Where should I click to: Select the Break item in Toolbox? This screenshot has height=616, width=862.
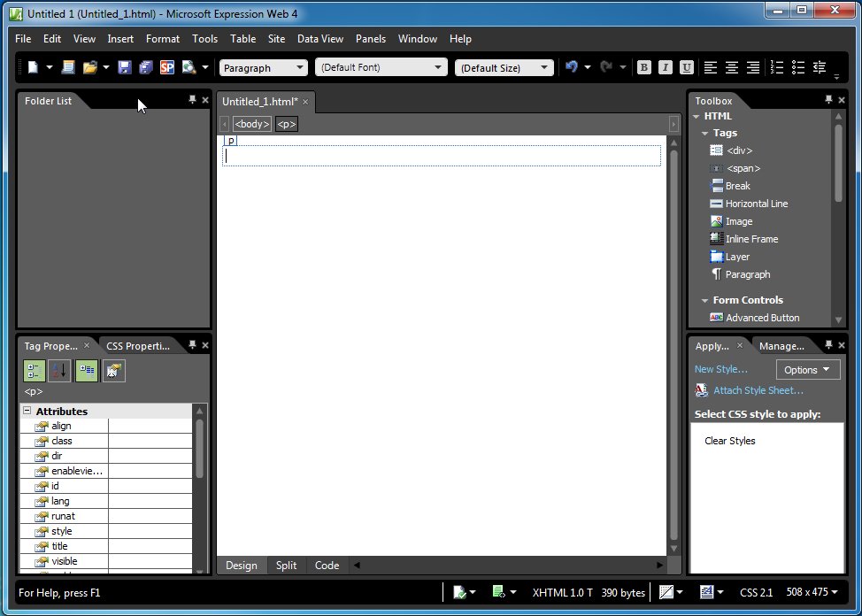730,186
